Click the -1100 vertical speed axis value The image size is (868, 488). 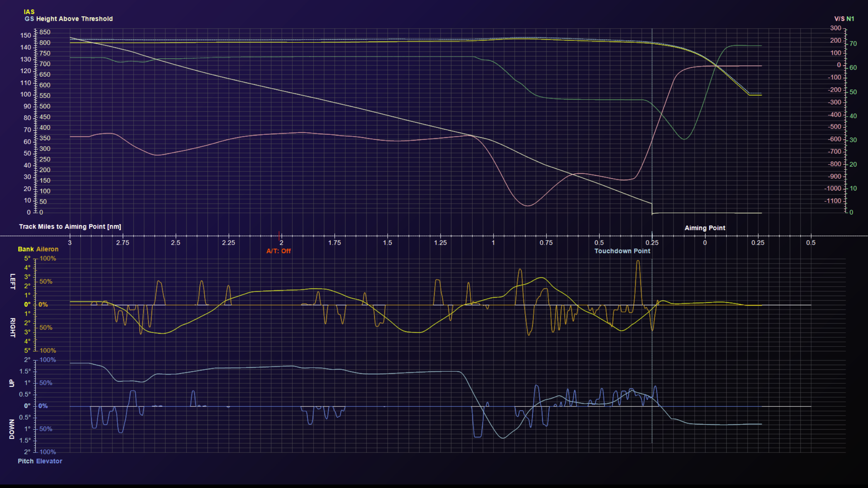[832, 201]
